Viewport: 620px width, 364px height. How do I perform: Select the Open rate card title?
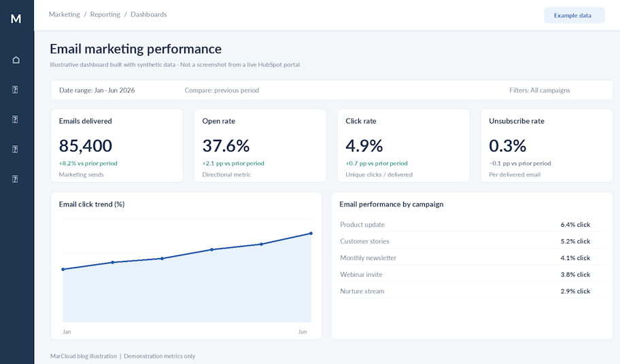[x=219, y=121]
